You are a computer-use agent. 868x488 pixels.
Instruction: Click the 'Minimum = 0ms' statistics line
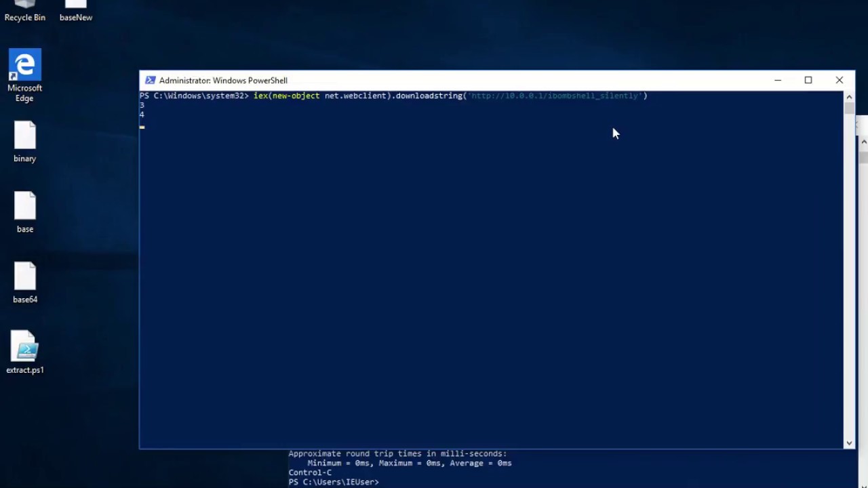point(410,463)
